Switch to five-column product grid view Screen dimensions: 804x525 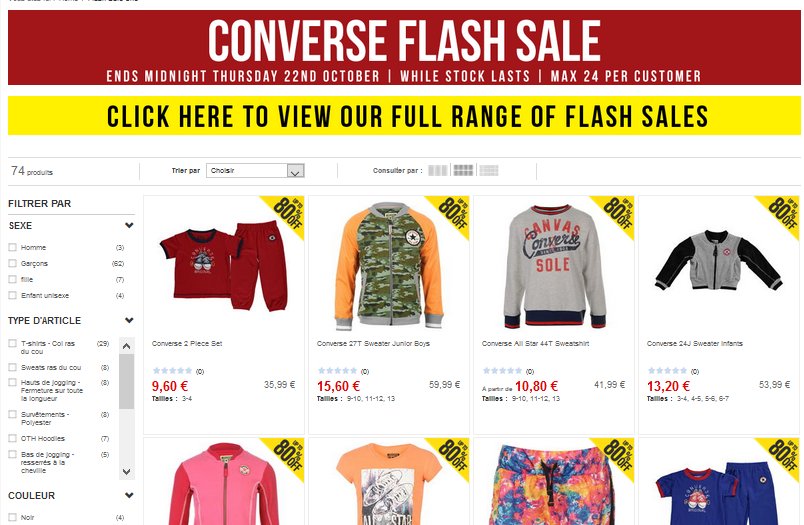[489, 170]
